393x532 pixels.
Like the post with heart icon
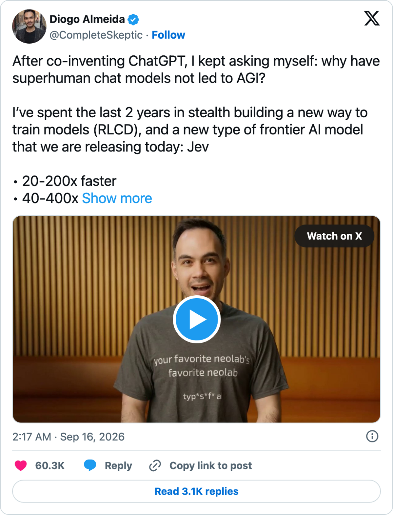21,465
